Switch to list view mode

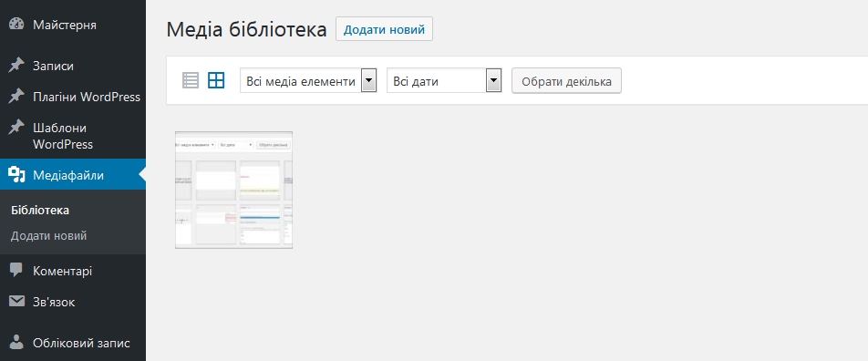click(x=191, y=81)
